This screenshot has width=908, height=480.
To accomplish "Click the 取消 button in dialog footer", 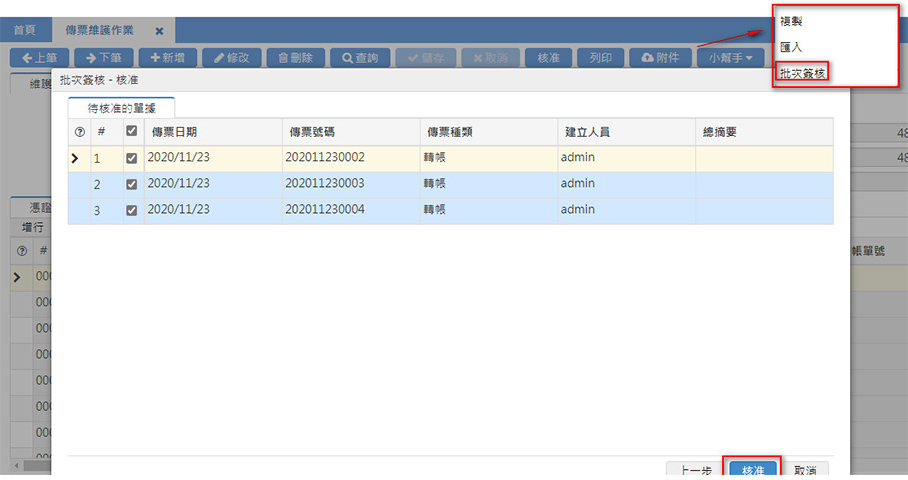I will (805, 469).
